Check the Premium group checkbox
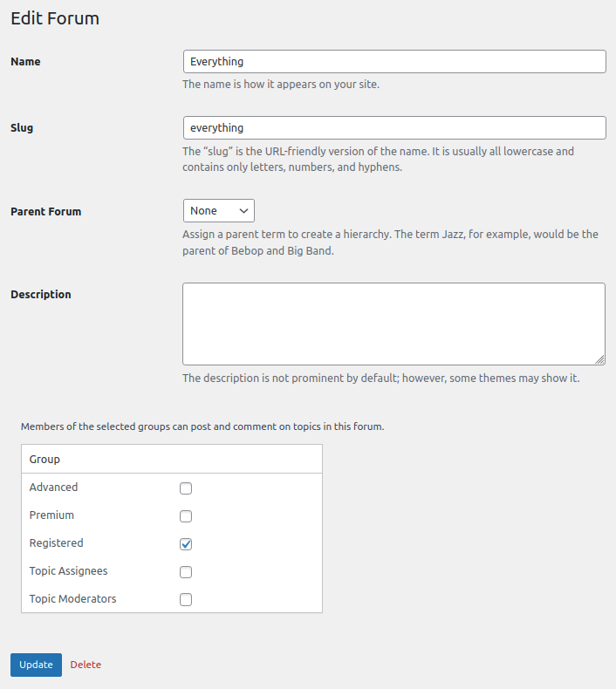 [x=186, y=516]
